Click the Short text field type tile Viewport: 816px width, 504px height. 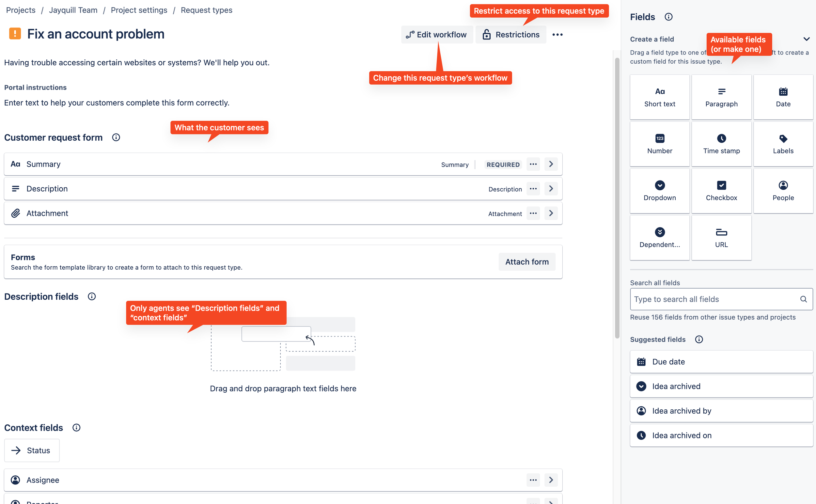click(x=659, y=97)
